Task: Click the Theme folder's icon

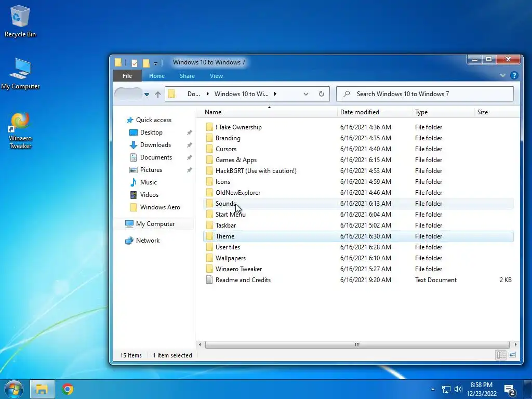Action: click(209, 236)
